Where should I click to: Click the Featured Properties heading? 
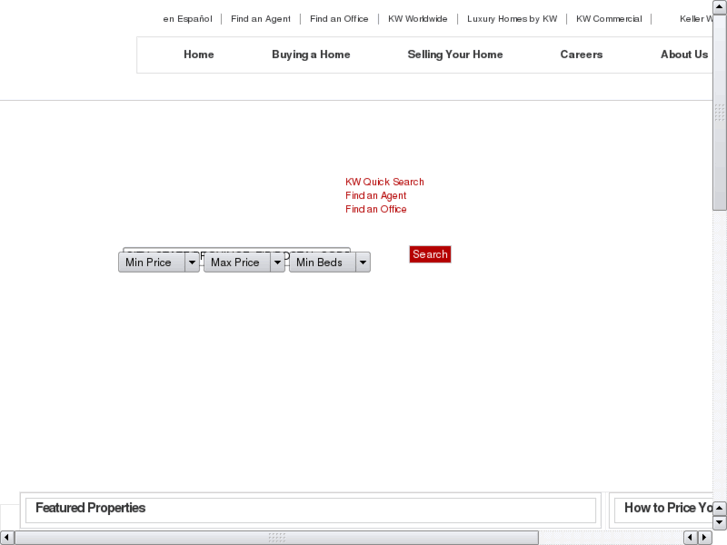point(90,508)
